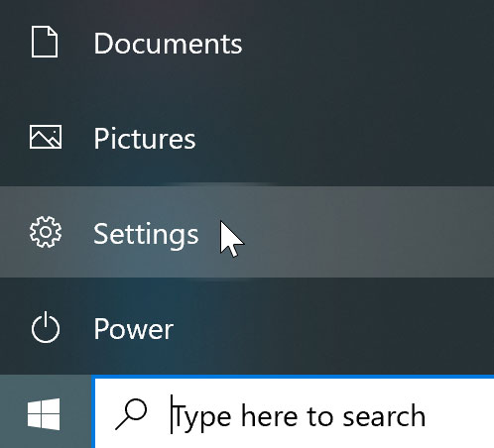Viewport: 494px width, 448px height.
Task: Open the Settings gear icon
Action: point(46,232)
